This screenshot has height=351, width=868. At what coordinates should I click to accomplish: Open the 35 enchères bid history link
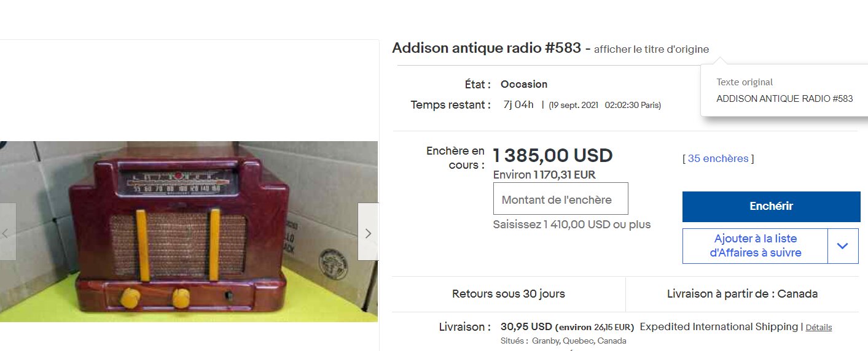click(x=718, y=158)
